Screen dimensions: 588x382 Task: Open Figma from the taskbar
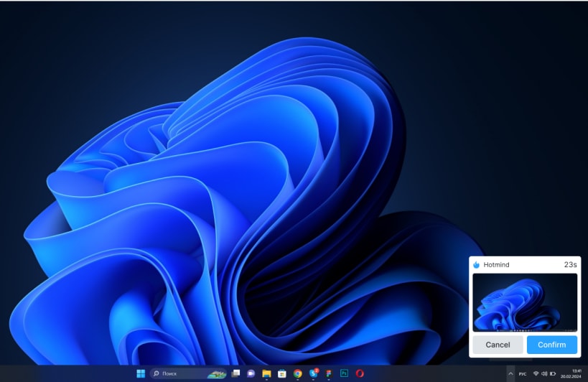pyautogui.click(x=329, y=373)
